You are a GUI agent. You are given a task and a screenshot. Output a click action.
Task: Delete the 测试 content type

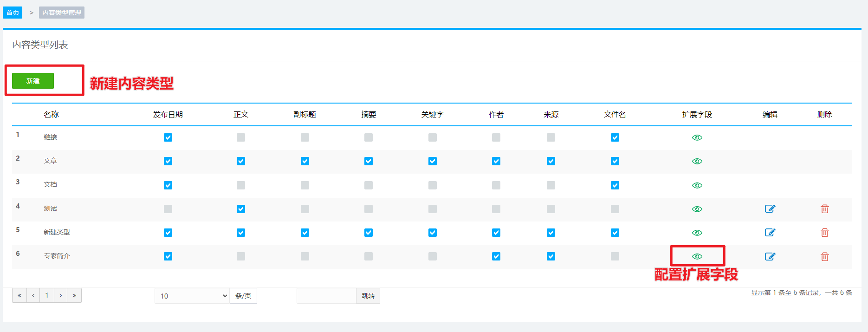pos(824,209)
